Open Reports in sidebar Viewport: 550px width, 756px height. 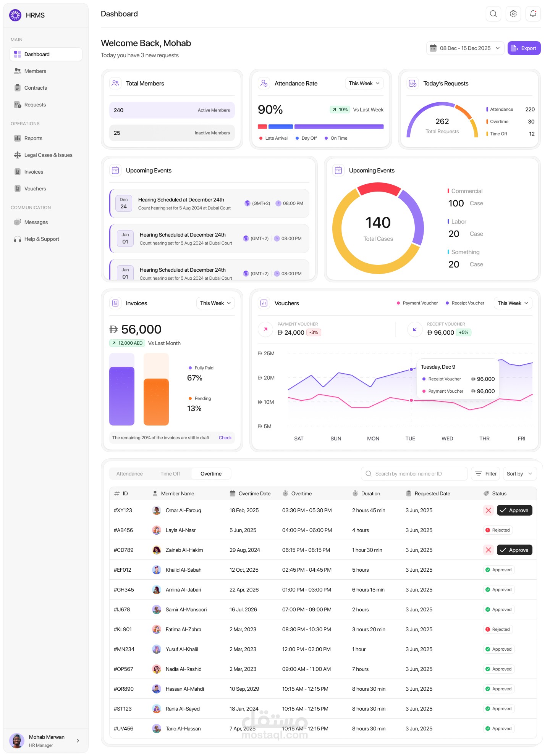[x=46, y=138]
